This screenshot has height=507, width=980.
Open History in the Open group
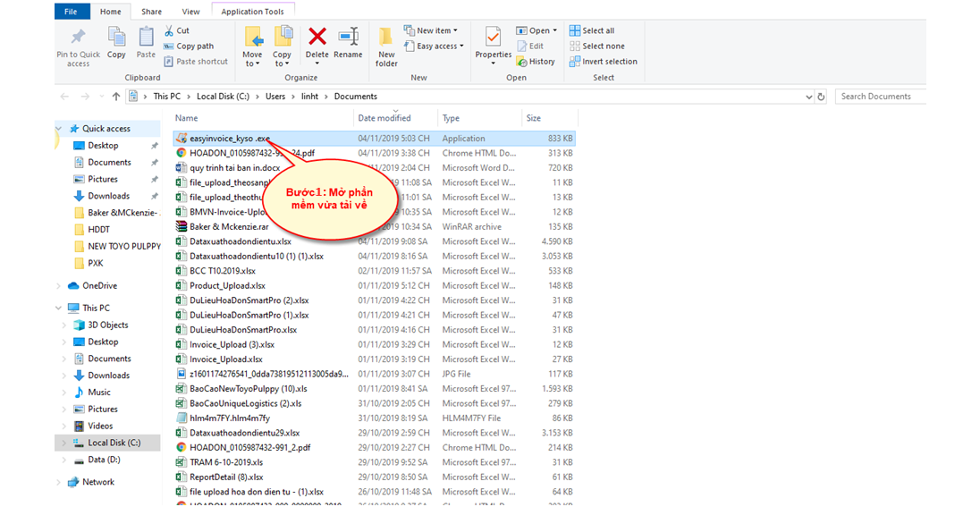click(x=536, y=62)
